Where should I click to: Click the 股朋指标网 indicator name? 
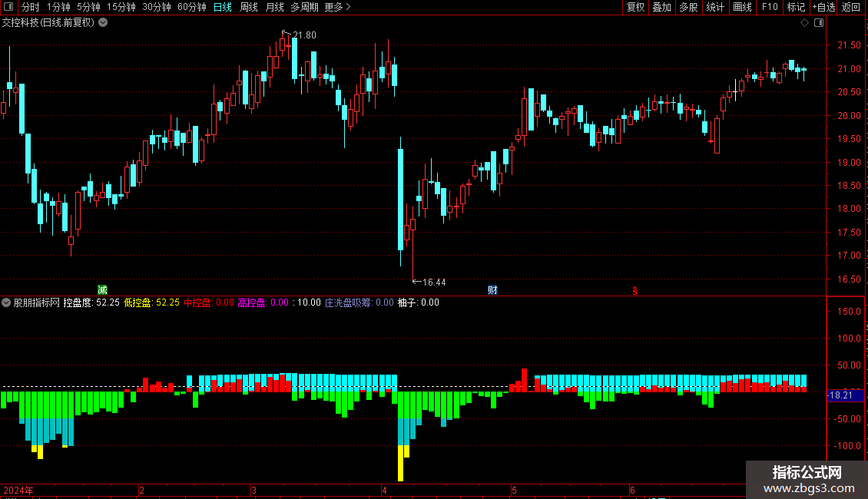tap(37, 302)
